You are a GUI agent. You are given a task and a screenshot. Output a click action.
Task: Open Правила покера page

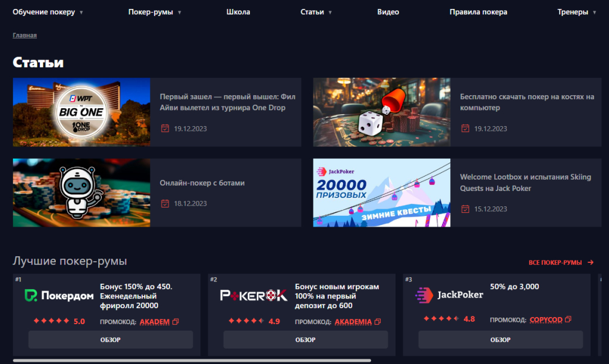[x=478, y=12]
